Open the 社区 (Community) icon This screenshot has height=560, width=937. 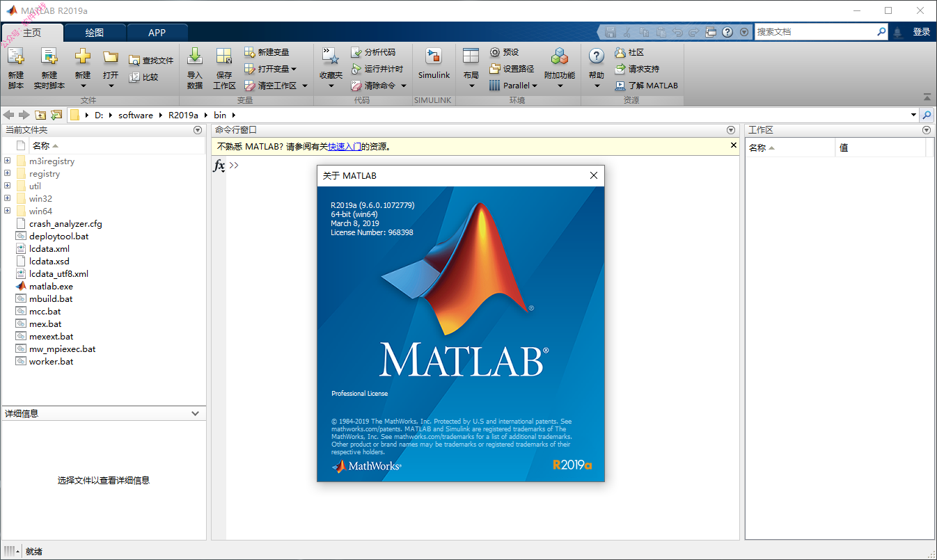click(x=620, y=52)
